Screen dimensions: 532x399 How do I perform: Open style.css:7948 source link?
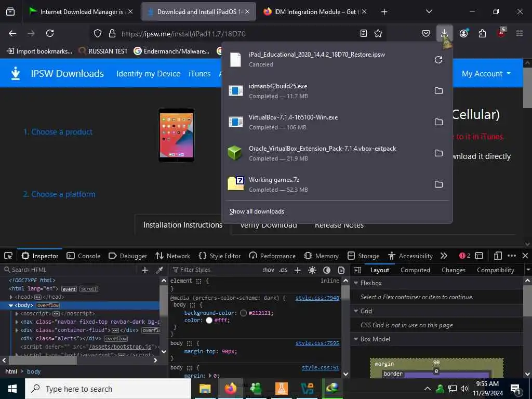tap(317, 298)
